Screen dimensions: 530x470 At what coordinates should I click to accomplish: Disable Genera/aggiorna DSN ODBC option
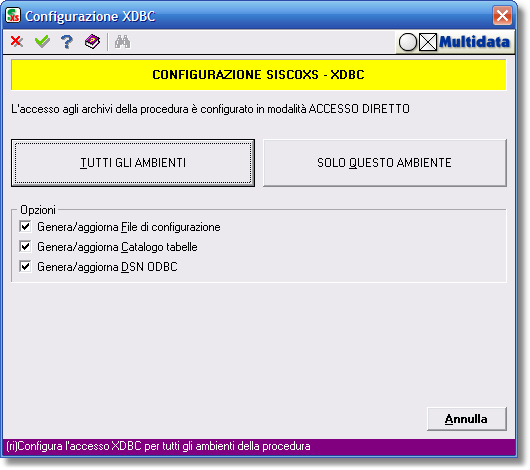(x=25, y=266)
